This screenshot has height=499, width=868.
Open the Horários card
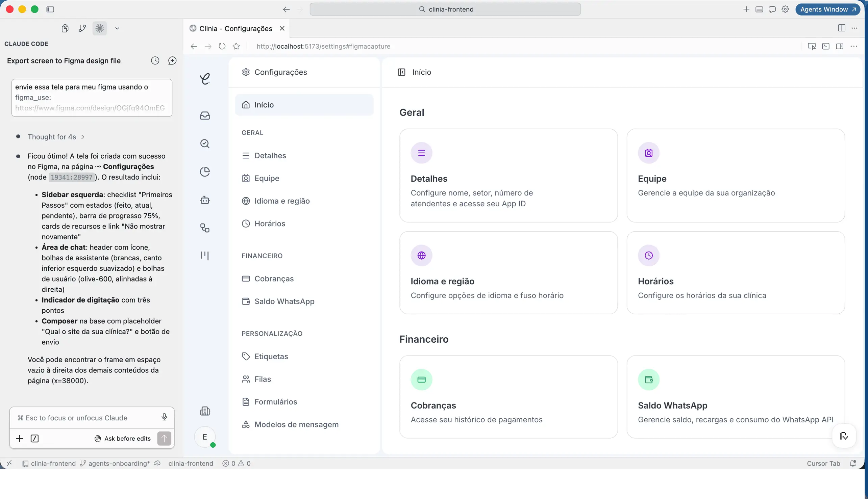[x=736, y=273]
